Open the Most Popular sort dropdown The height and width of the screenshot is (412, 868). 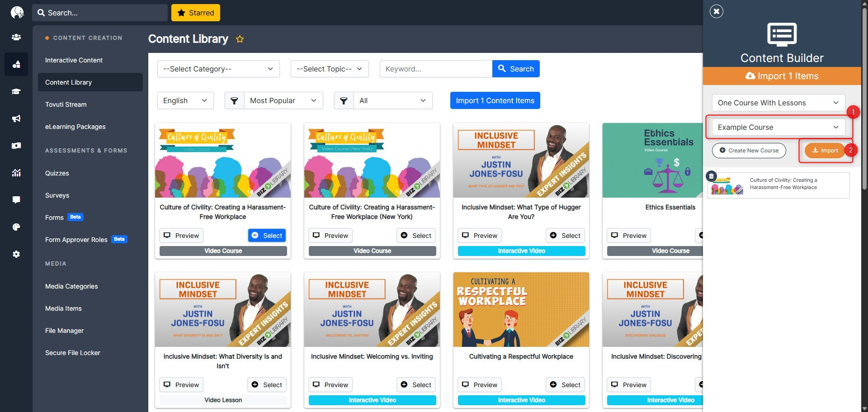click(x=283, y=100)
